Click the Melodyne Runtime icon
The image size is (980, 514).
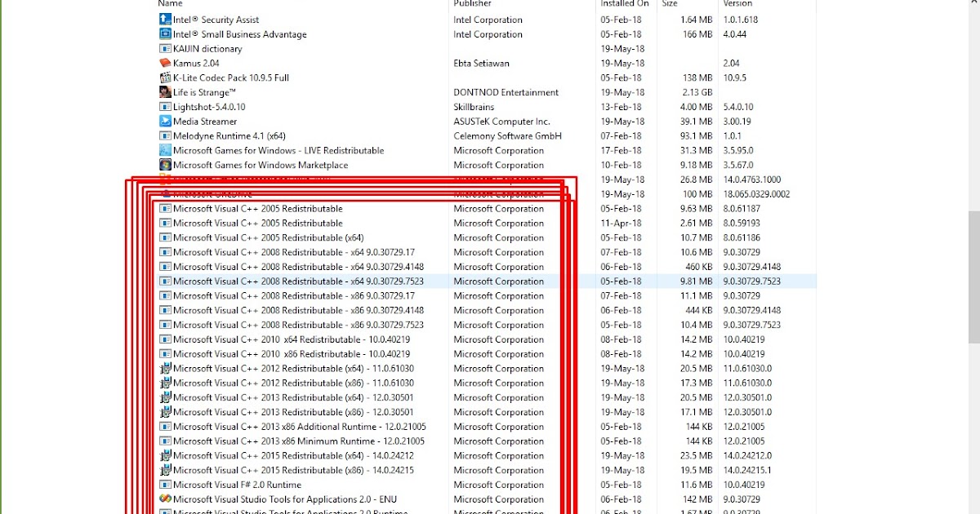165,136
